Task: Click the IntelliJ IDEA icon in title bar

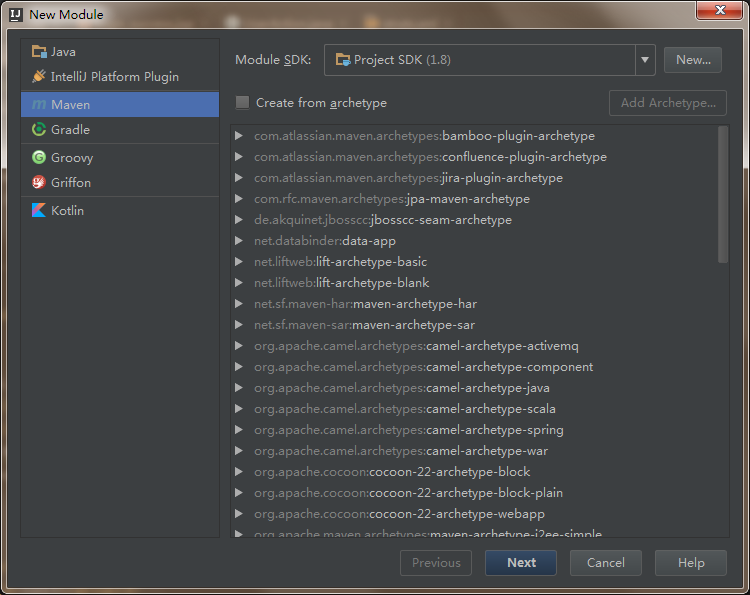Action: (16, 15)
